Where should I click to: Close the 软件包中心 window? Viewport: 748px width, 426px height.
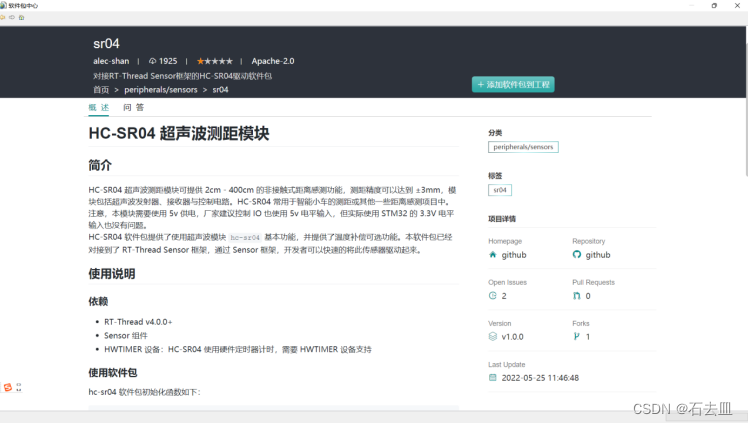coord(737,6)
